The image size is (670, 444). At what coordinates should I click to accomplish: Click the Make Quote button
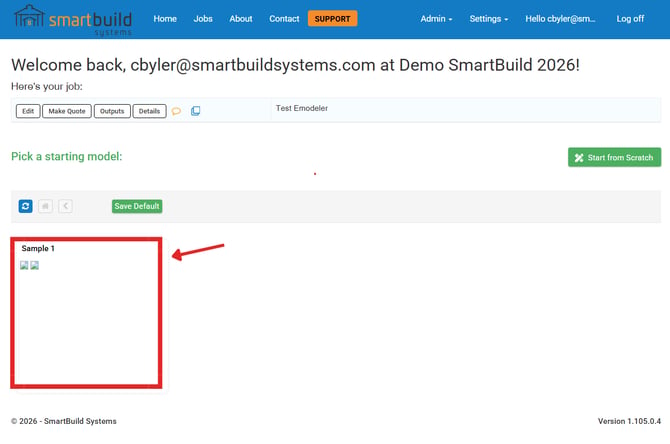click(x=67, y=111)
